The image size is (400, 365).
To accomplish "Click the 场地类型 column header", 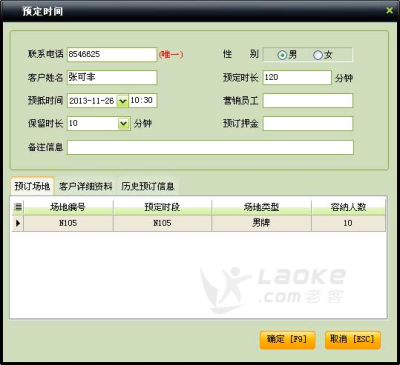I will click(262, 207).
